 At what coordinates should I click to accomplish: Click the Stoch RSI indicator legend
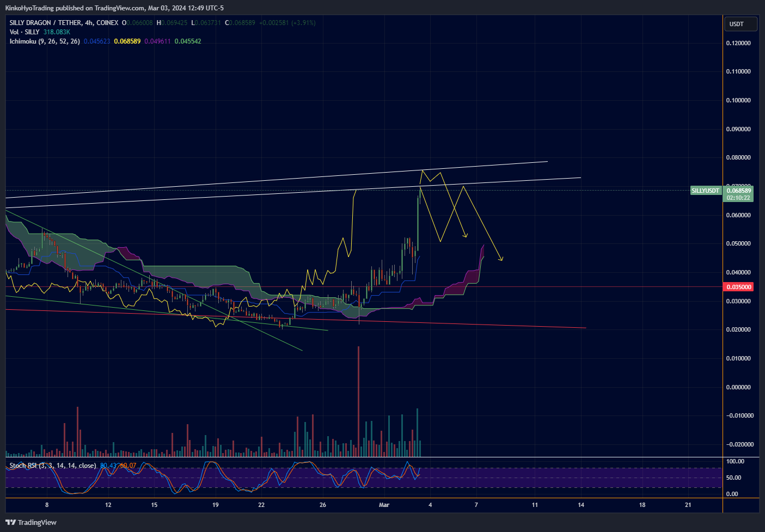click(53, 466)
